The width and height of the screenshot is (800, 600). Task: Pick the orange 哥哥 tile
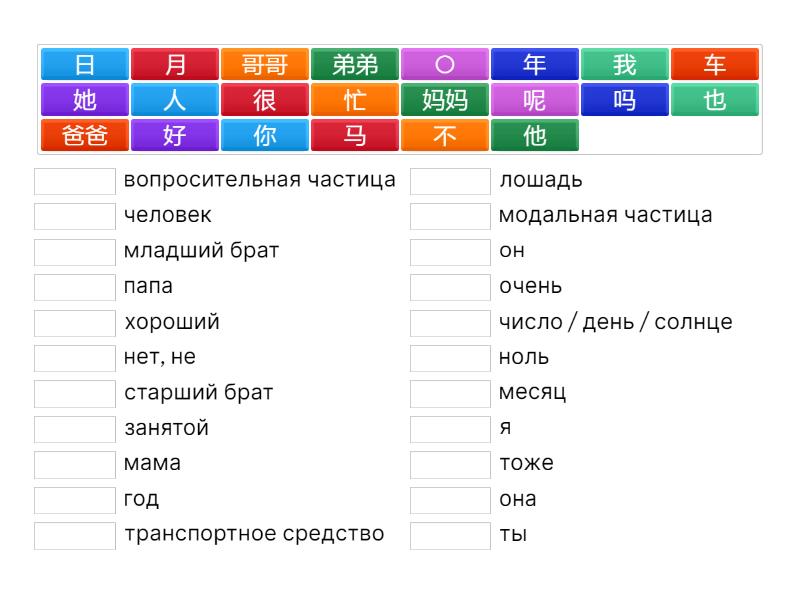tap(265, 65)
